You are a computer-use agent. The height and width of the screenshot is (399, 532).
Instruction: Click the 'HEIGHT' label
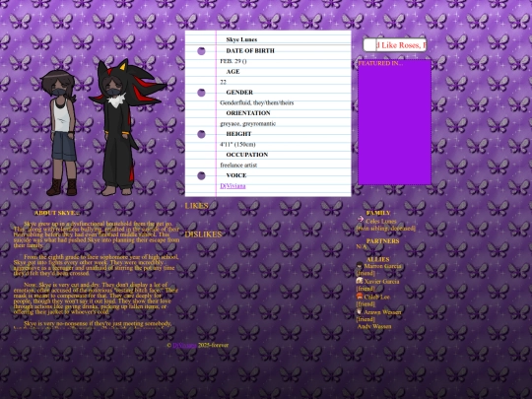[x=238, y=134]
